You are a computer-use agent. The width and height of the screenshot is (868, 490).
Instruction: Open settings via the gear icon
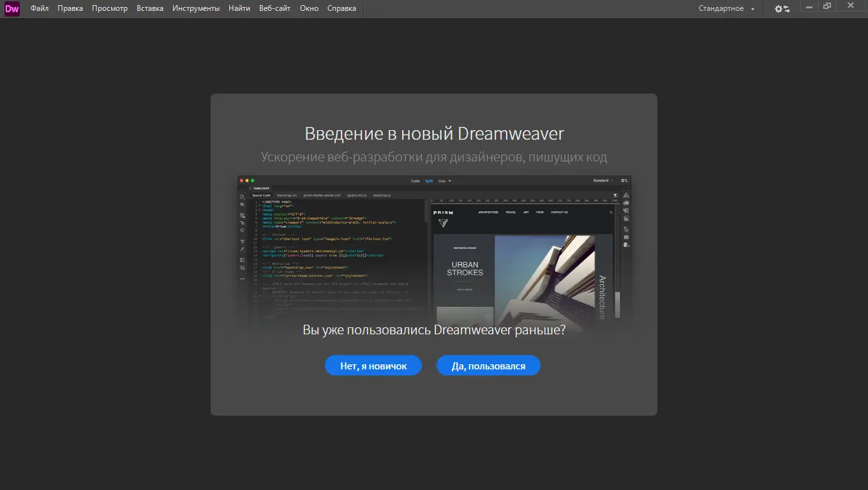[x=779, y=9]
